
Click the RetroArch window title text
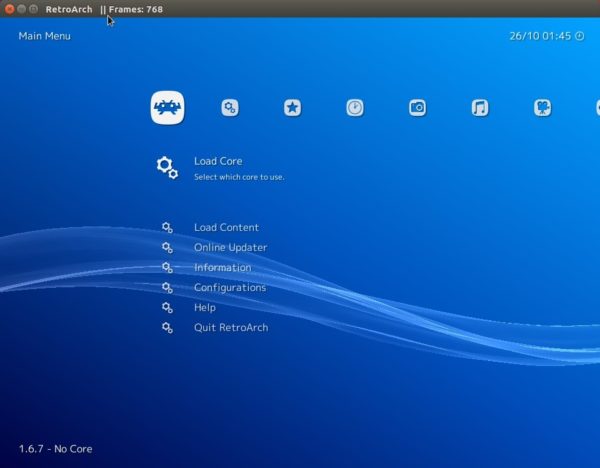click(69, 9)
